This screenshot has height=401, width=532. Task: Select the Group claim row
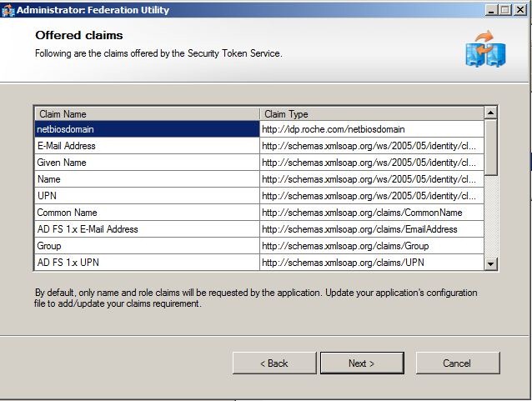[x=146, y=246]
